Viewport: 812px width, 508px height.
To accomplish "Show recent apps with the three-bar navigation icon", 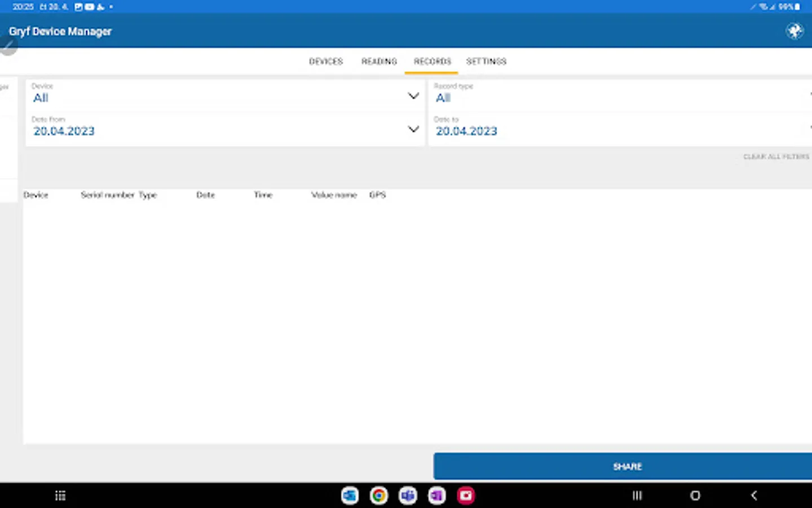I will click(x=637, y=496).
